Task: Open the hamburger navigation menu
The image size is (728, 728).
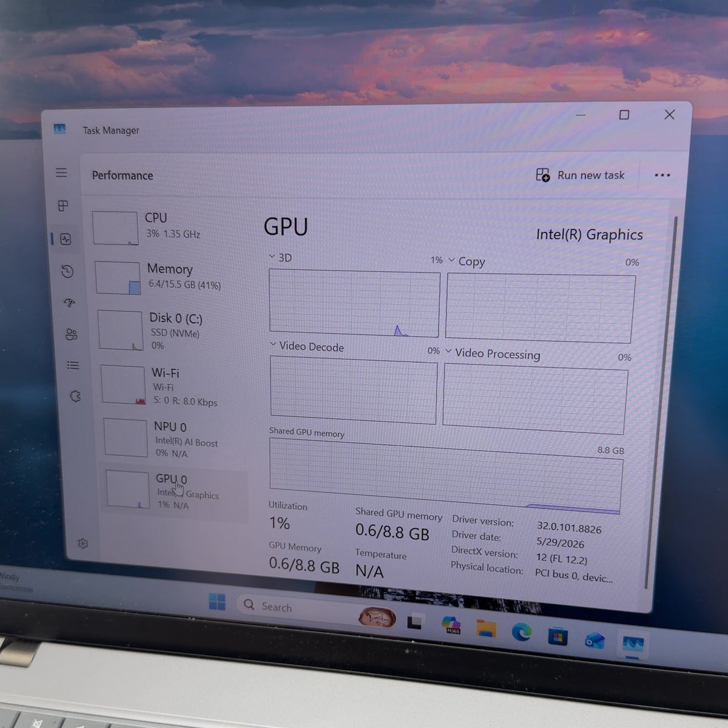Action: tap(61, 173)
